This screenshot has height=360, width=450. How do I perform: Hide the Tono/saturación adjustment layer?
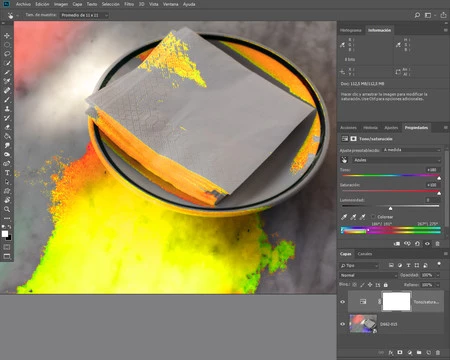342,302
